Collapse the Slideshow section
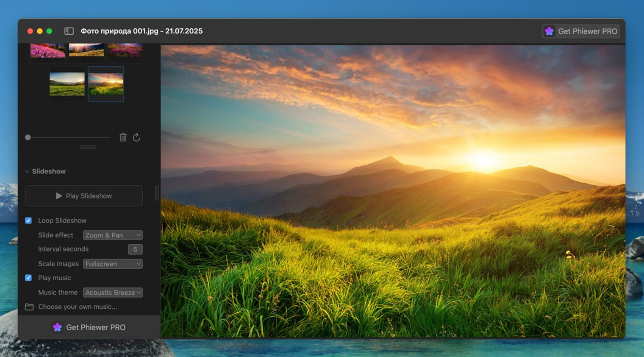The height and width of the screenshot is (357, 644). [27, 171]
